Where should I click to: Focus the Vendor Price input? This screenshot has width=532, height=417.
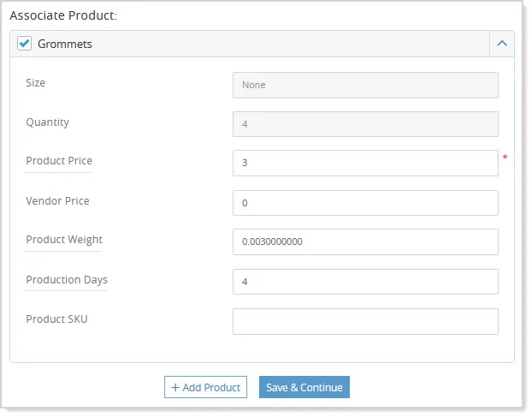(365, 203)
